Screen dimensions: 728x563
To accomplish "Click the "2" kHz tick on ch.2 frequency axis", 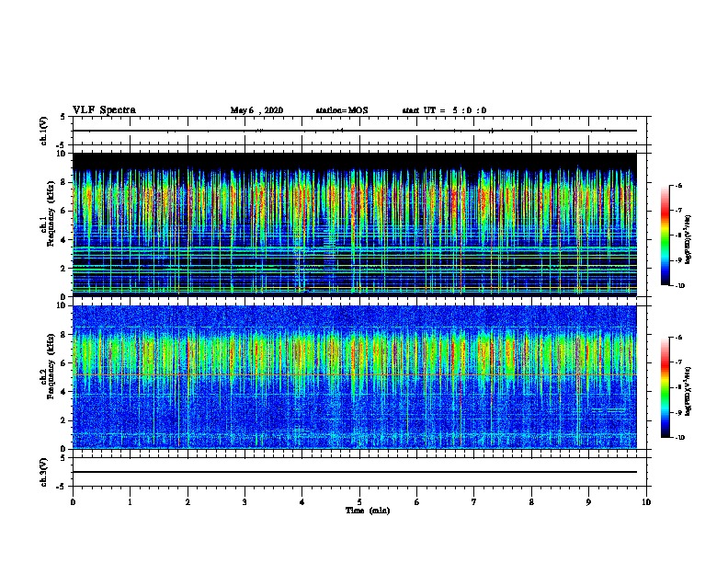I will pos(63,420).
